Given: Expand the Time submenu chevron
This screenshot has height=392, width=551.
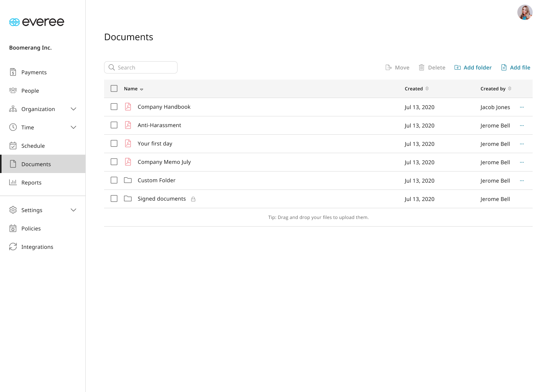Looking at the screenshot, I should click(73, 127).
